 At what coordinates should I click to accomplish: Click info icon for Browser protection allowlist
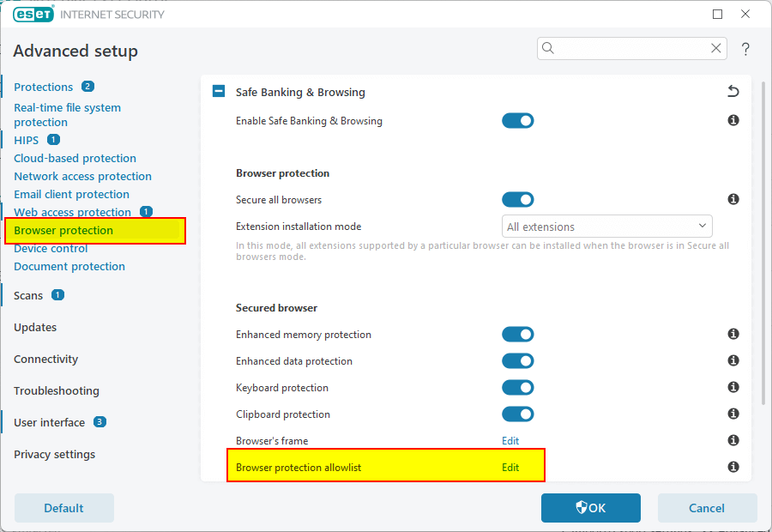click(733, 468)
